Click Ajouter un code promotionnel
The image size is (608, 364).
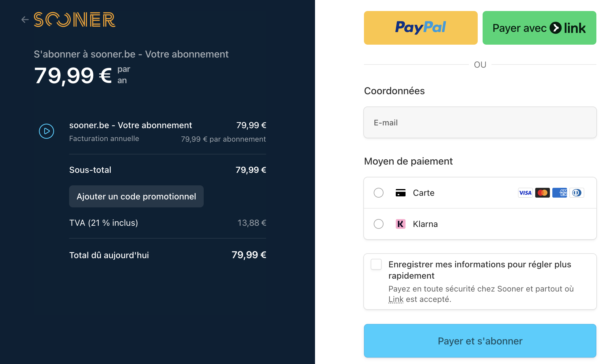[x=136, y=196]
